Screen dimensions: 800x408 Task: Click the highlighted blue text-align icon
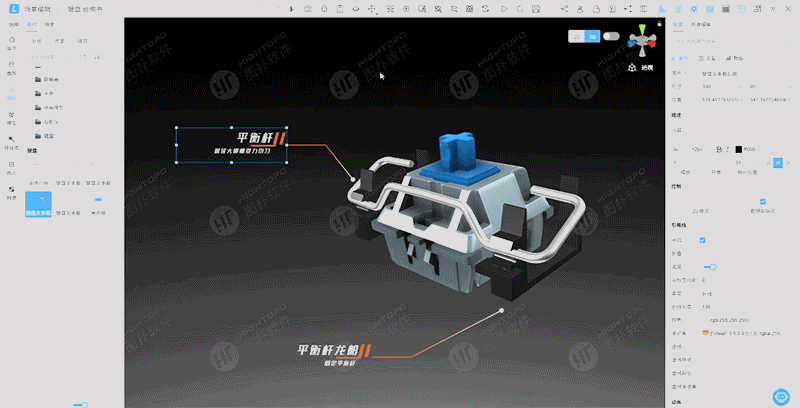pos(778,163)
